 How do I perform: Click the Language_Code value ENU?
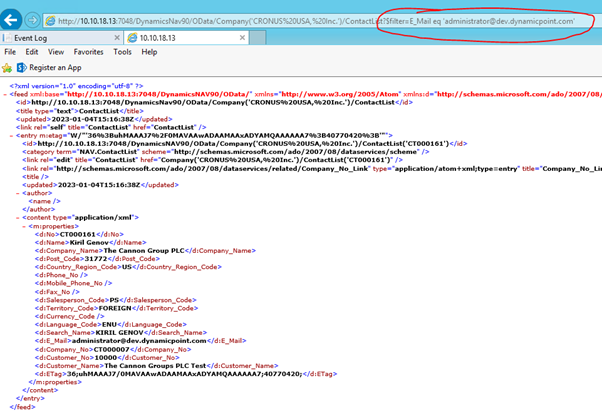click(x=109, y=324)
